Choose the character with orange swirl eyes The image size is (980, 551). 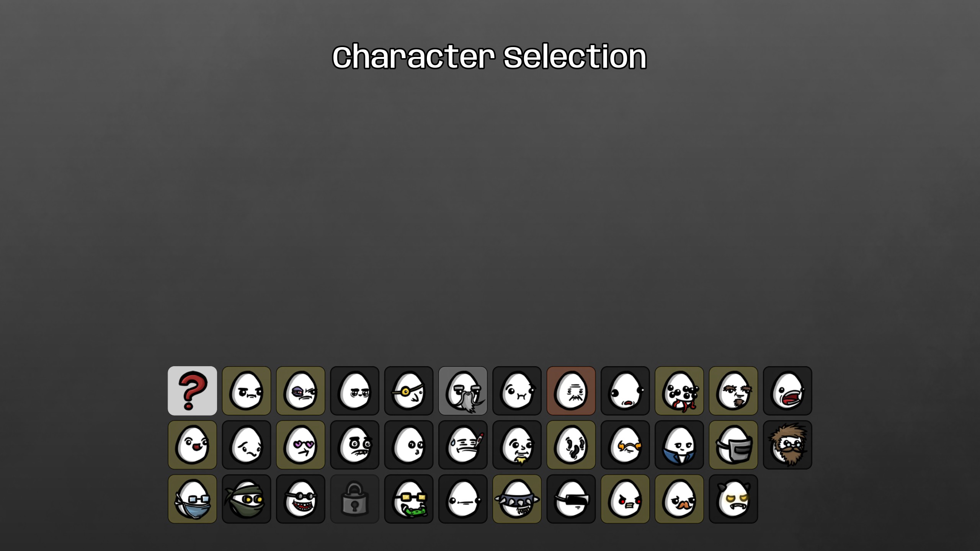coord(625,445)
